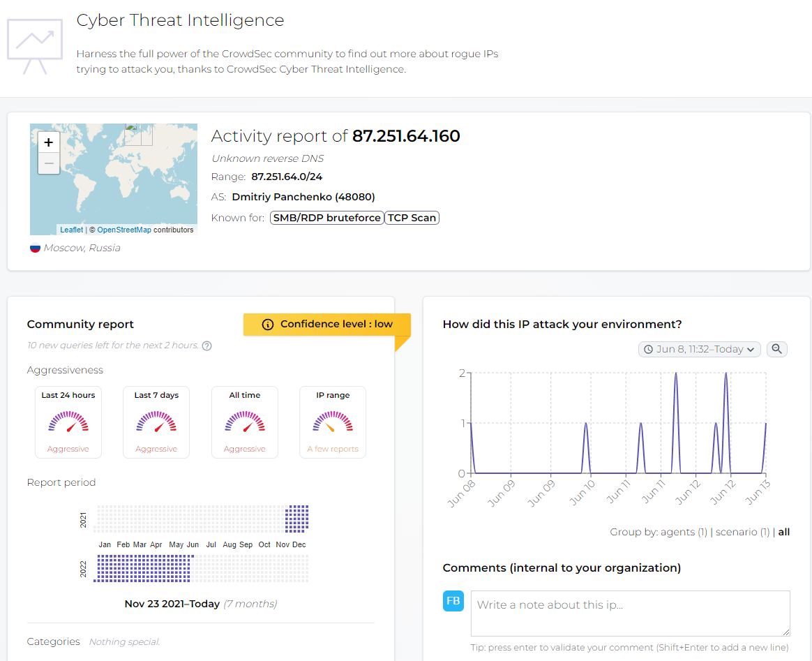Show all groupings on the attack chart

783,531
